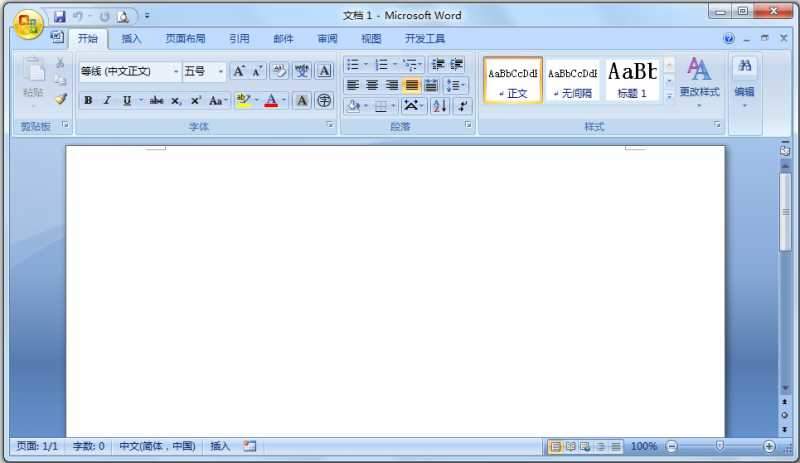Undo last action in quick access toolbar
Screen dimensions: 800x463
78,16
